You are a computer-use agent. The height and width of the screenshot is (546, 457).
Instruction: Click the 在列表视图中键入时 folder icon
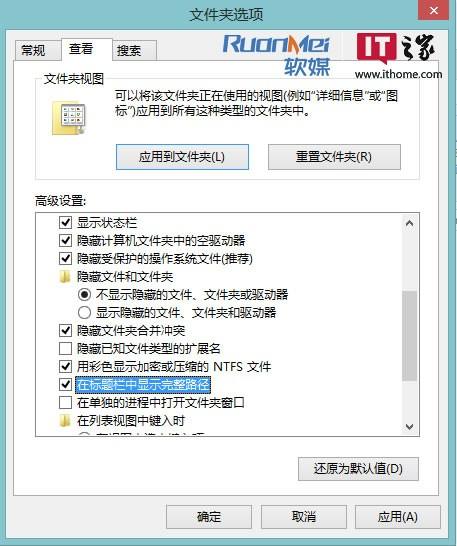click(65, 421)
